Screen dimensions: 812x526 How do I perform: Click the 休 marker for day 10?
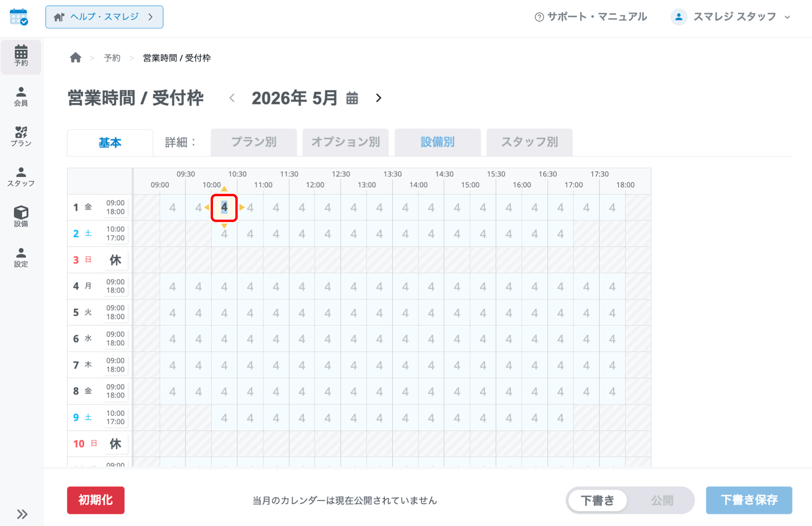[115, 443]
